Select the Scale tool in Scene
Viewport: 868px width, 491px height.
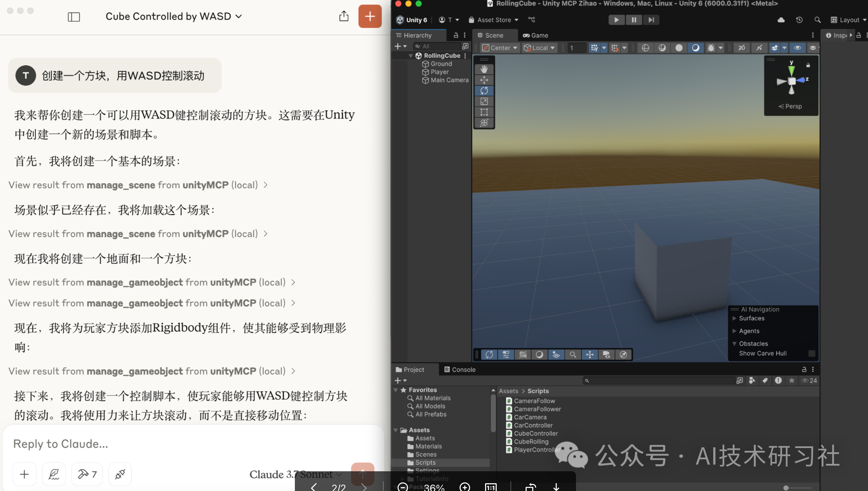[484, 101]
